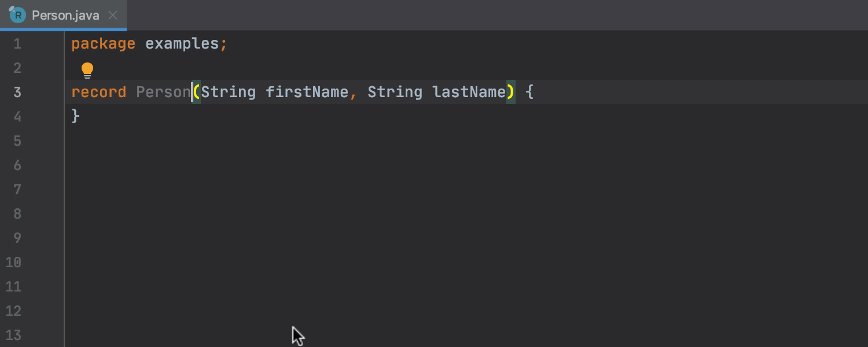Click line number 1 in the gutter
Viewport: 868px width, 347px height.
point(17,44)
